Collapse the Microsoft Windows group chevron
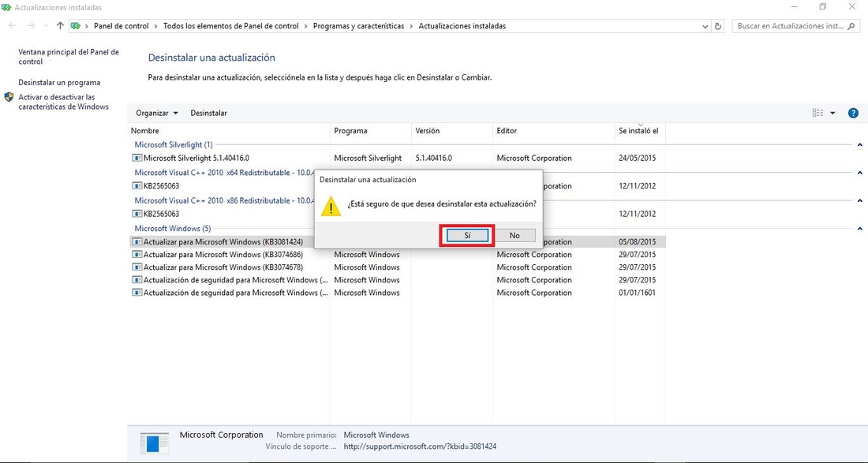Screen dimensions: 868x463 (859, 229)
